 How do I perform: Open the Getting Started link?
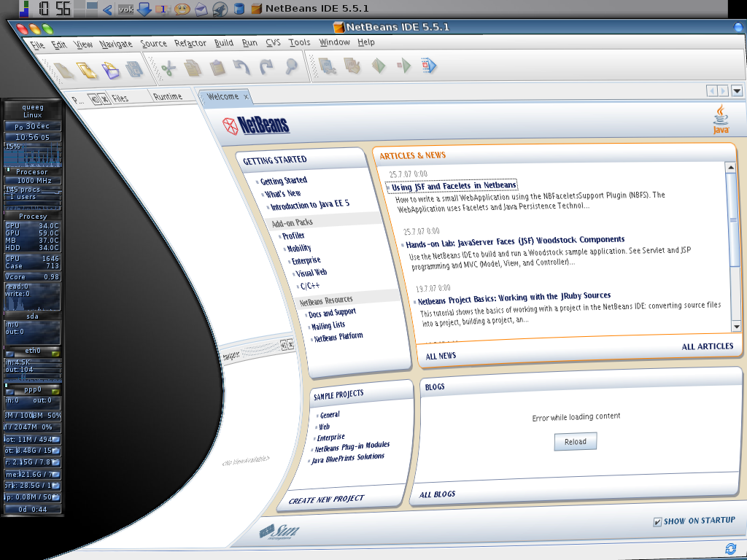click(x=284, y=181)
